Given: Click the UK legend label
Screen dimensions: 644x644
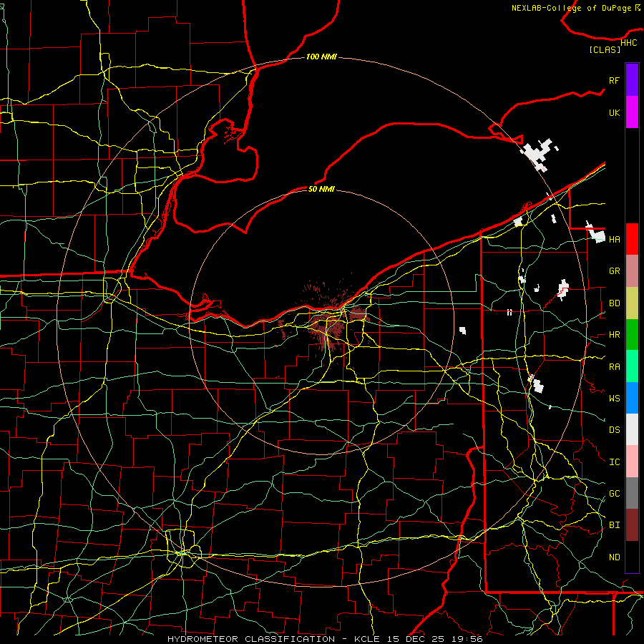Looking at the screenshot, I should click(614, 112).
